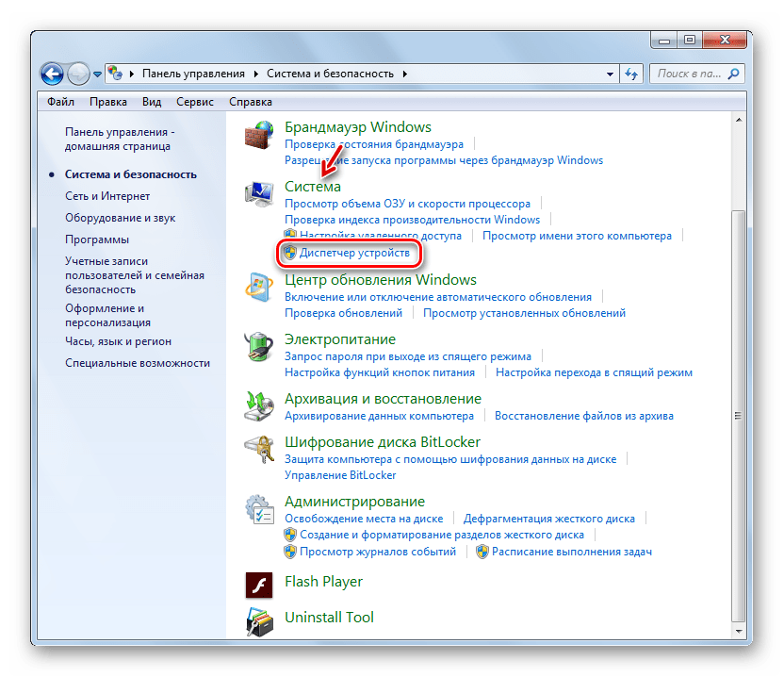Screen dimensions: 784x677
Task: Open the Сервис menu
Action: tap(194, 102)
